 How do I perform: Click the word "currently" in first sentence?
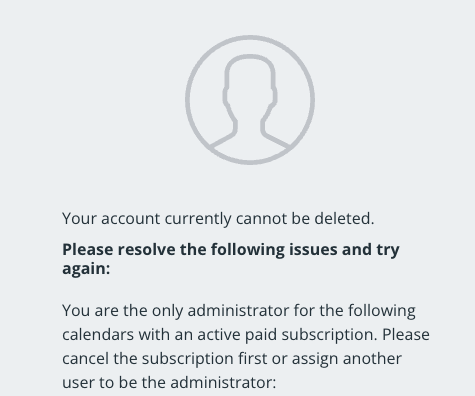tap(198, 219)
